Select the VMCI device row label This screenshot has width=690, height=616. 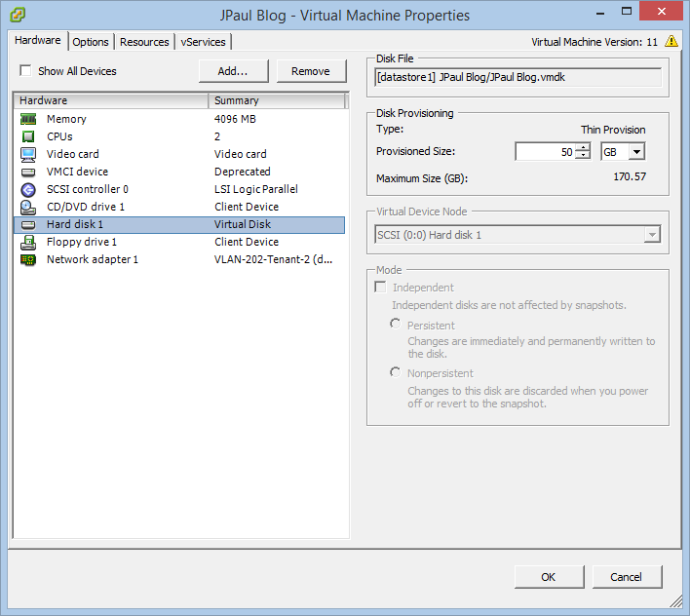[x=77, y=172]
